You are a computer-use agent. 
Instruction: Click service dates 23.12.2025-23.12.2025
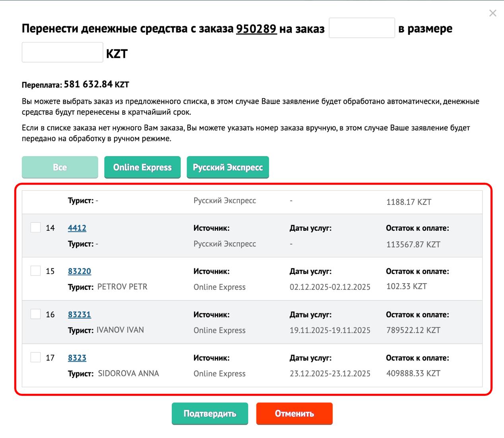330,374
